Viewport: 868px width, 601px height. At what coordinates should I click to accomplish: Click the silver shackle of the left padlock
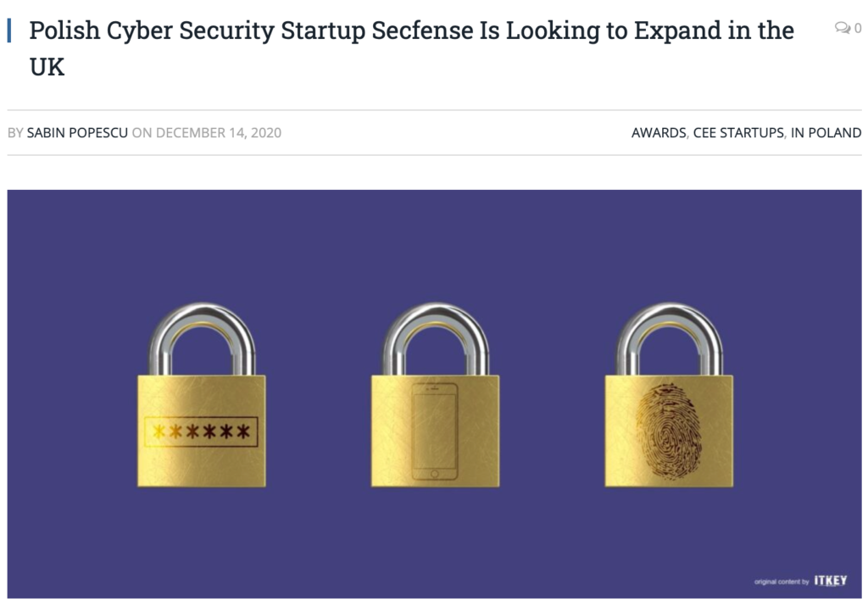click(x=202, y=337)
